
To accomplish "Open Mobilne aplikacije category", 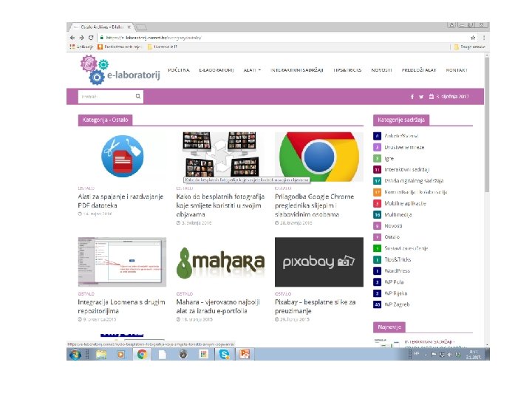I will point(405,204).
